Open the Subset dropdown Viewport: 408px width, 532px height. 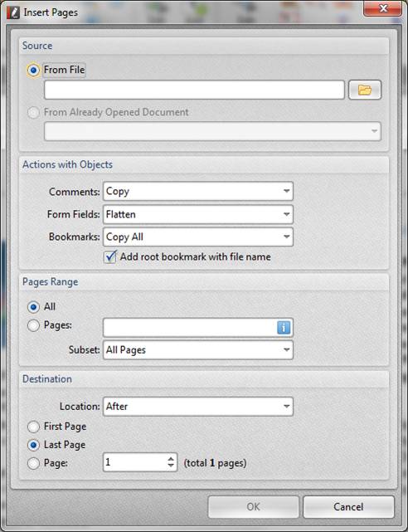click(x=198, y=349)
